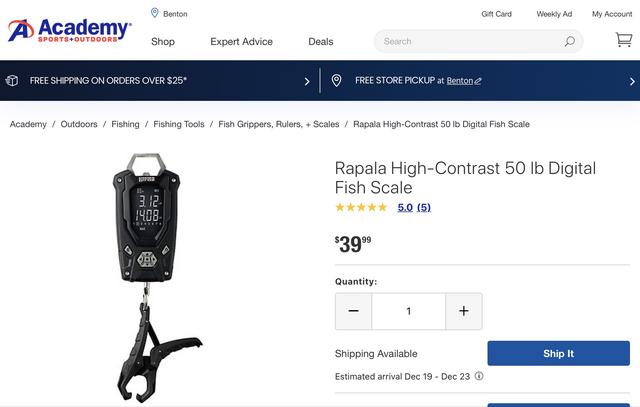Open the Shop menu
The height and width of the screenshot is (407, 640).
click(x=163, y=42)
